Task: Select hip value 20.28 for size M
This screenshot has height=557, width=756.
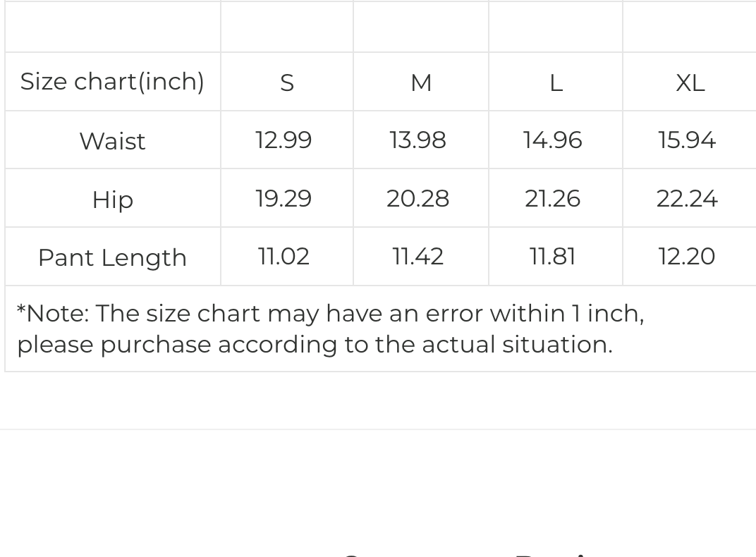Action: coord(417,199)
